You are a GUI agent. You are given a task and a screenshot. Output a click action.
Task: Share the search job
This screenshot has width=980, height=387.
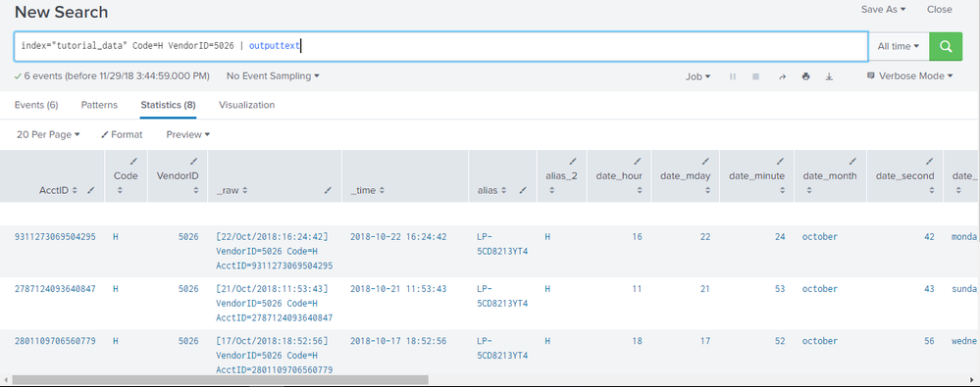[782, 76]
